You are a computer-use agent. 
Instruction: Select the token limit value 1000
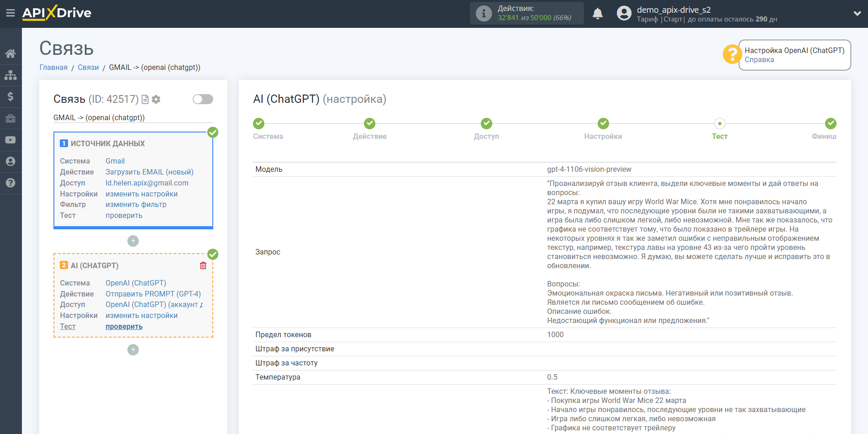point(555,335)
